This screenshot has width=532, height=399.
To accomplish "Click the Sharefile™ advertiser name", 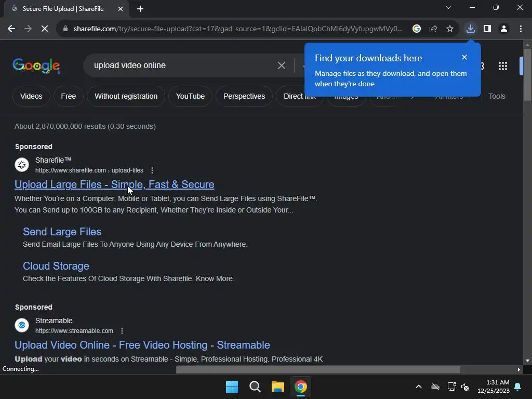I will 54,160.
